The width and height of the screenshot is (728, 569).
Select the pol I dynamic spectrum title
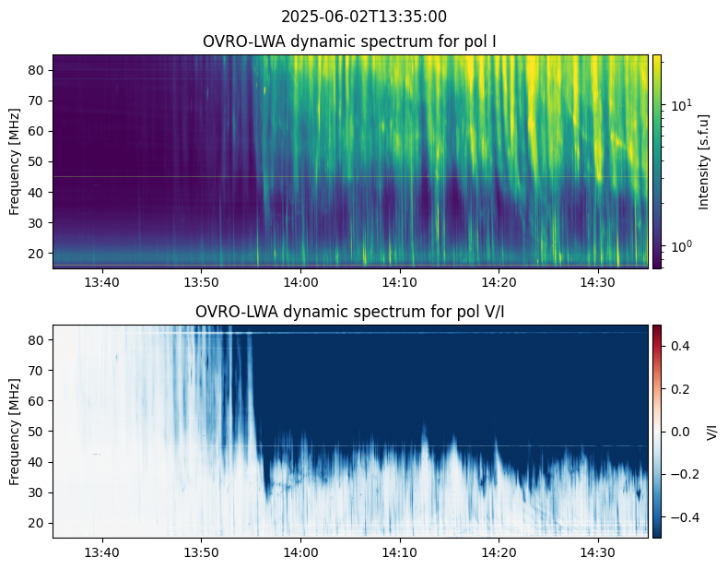pos(351,41)
